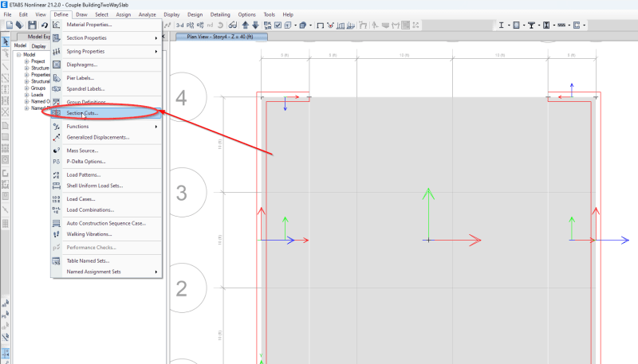638x364 pixels.
Task: Click grid bubble labeled 2
Action: click(182, 288)
